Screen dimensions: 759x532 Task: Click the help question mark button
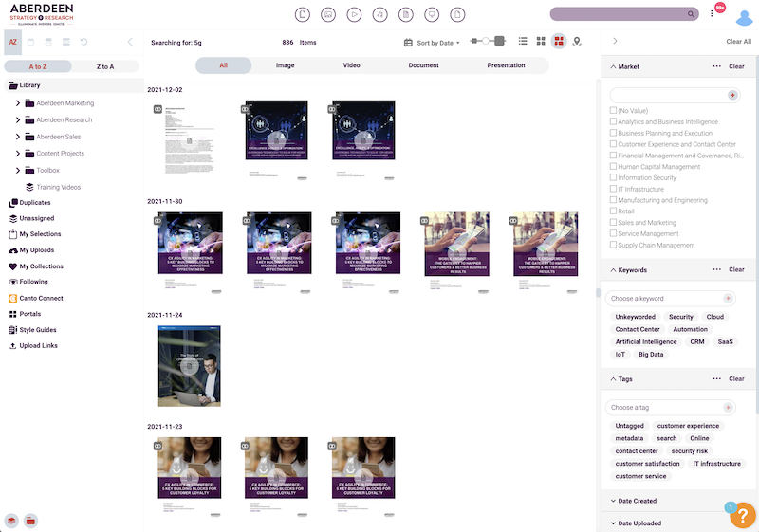point(742,515)
